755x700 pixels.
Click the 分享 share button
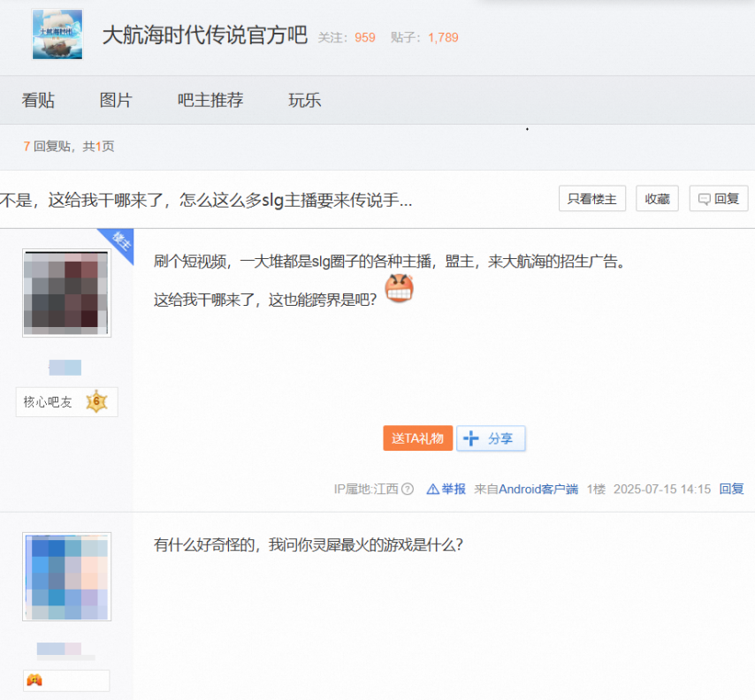[x=491, y=438]
